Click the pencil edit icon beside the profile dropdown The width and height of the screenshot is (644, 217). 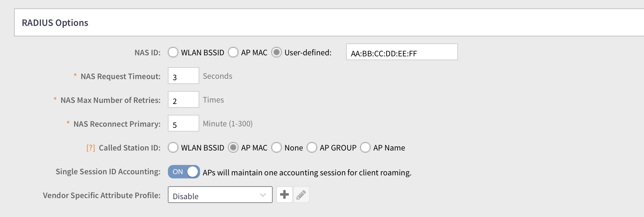[x=301, y=195]
